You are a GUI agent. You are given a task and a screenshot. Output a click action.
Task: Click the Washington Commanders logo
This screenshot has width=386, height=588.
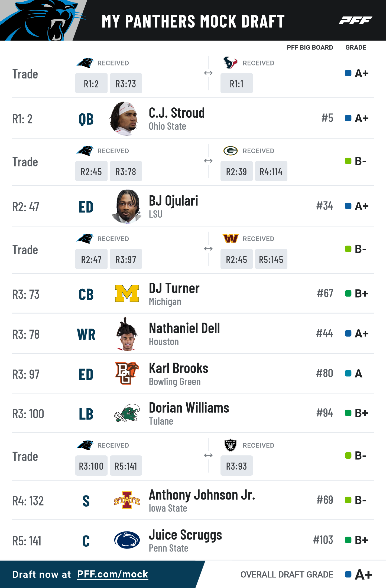pos(231,239)
